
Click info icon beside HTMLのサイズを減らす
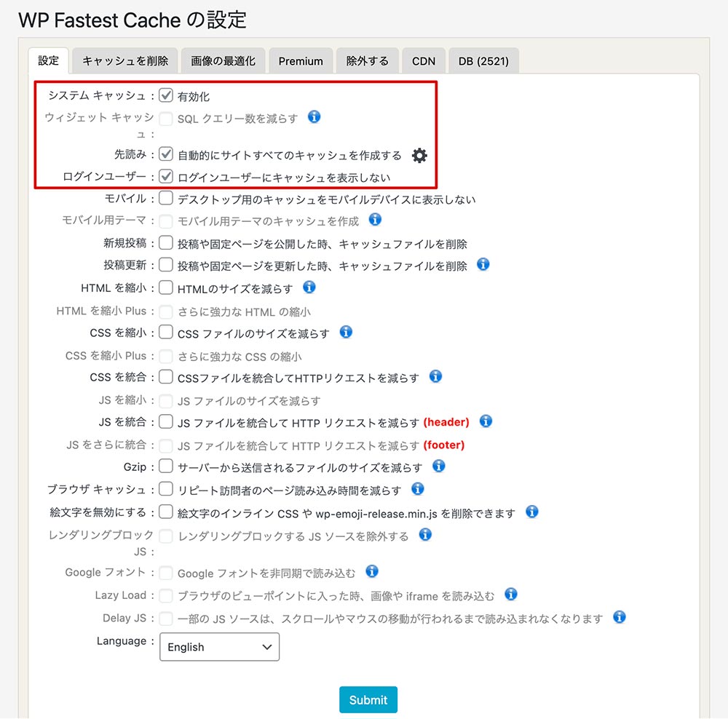[309, 287]
